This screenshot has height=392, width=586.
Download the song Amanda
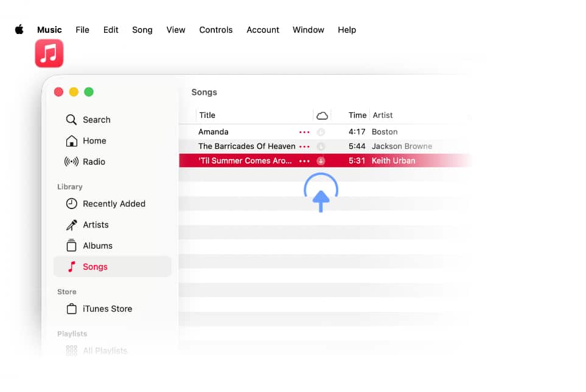point(321,132)
